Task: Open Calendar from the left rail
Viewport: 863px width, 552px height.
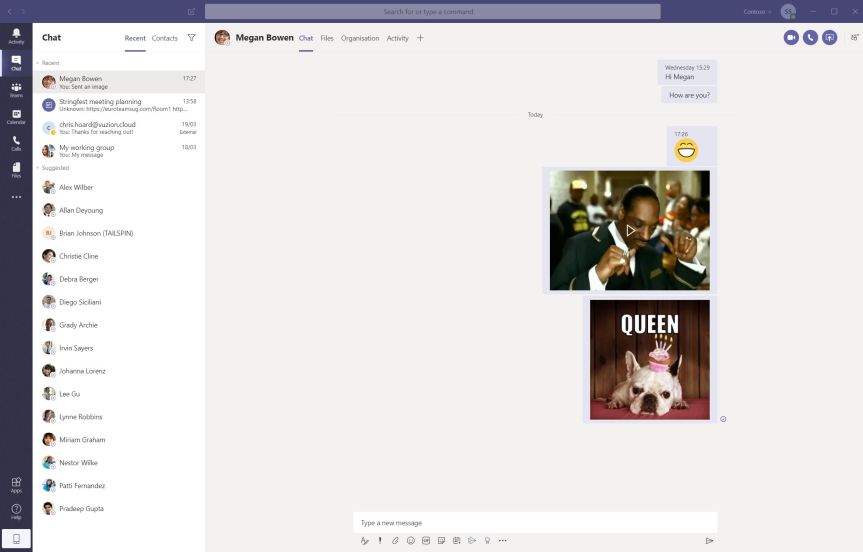Action: [x=16, y=116]
